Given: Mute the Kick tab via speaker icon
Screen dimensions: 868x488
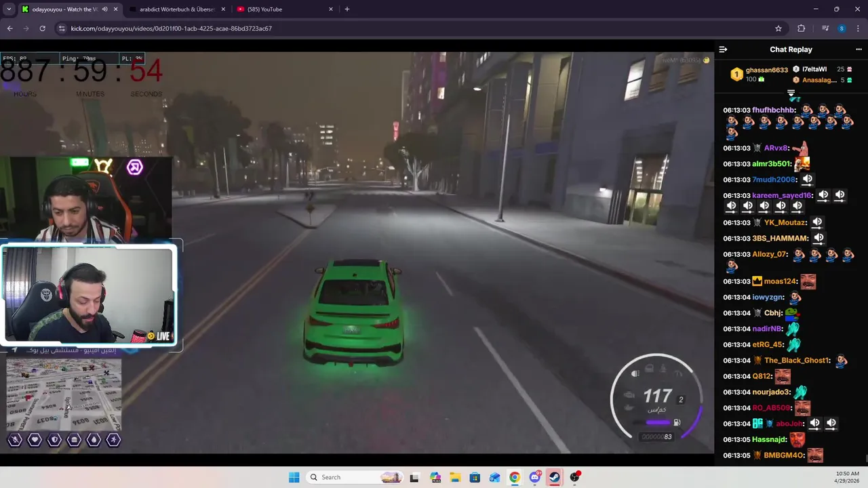Looking at the screenshot, I should pos(104,9).
